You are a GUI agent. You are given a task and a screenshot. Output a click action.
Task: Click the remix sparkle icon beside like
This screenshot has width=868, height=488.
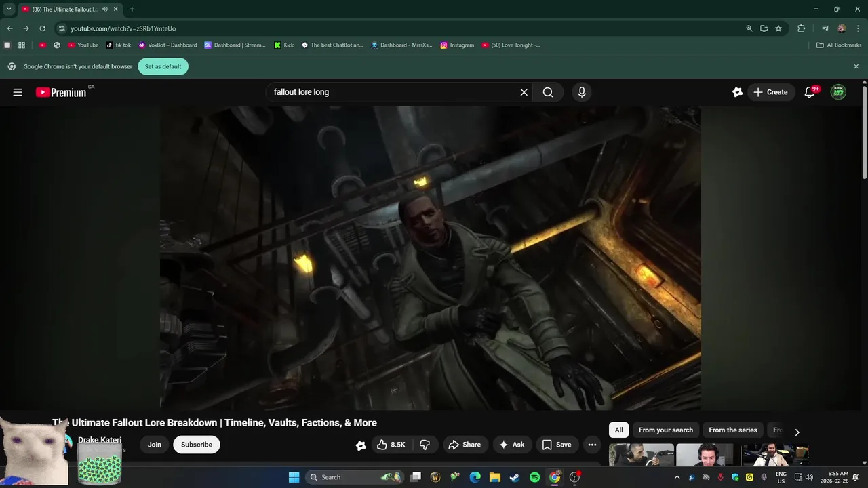[361, 445]
